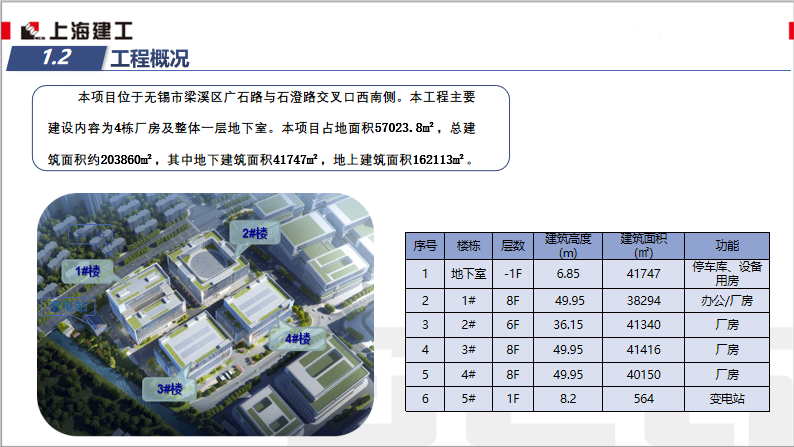Select the 地下室 cell in the table
Image resolution: width=794 pixels, height=447 pixels.
pos(468,273)
